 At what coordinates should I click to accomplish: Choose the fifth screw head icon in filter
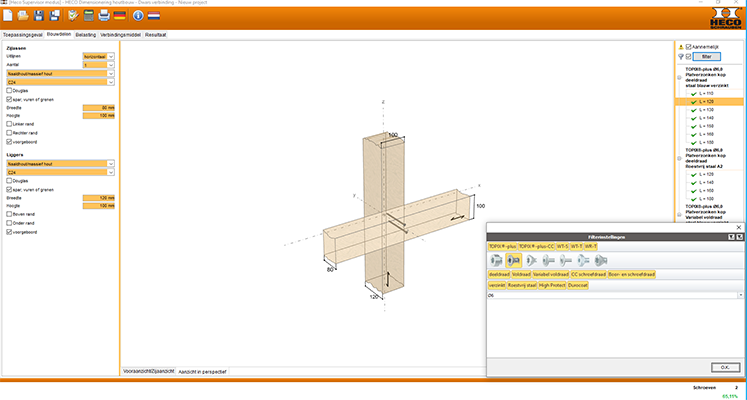[565, 260]
